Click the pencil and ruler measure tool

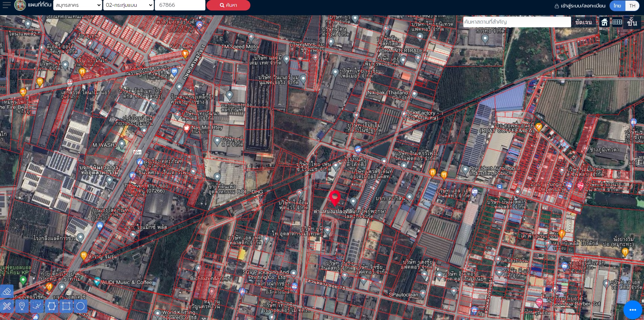point(7,306)
